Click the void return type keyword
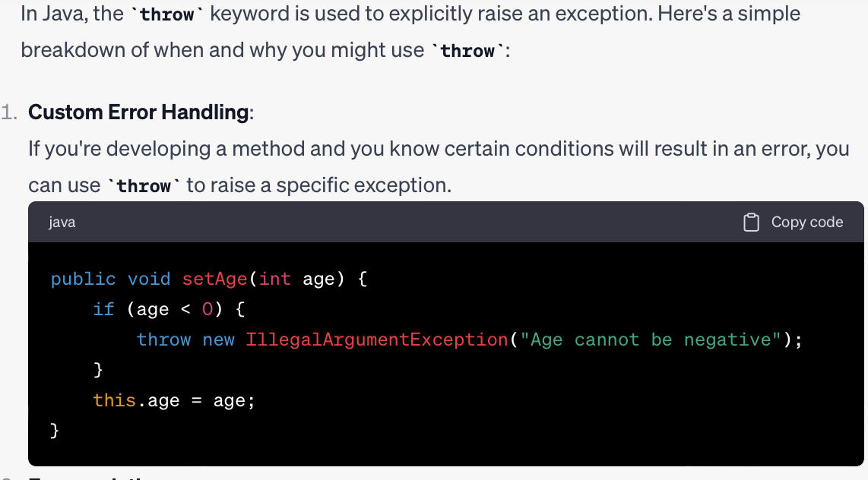The width and height of the screenshot is (868, 480). coord(149,279)
